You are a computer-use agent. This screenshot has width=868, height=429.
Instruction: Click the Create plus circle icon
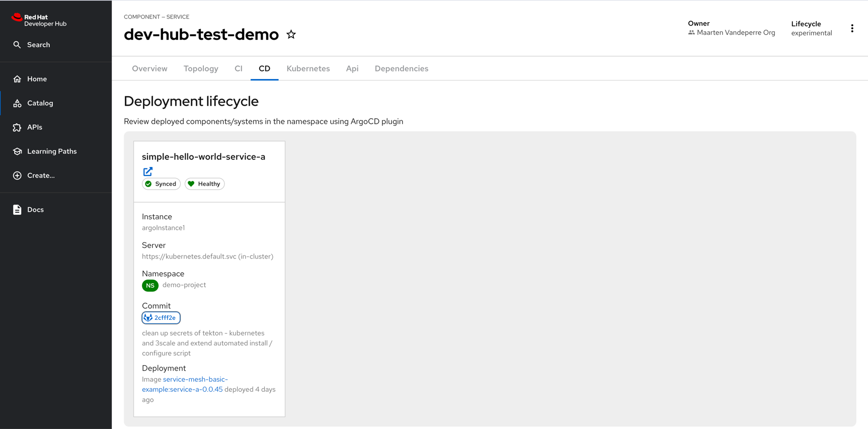click(x=17, y=176)
